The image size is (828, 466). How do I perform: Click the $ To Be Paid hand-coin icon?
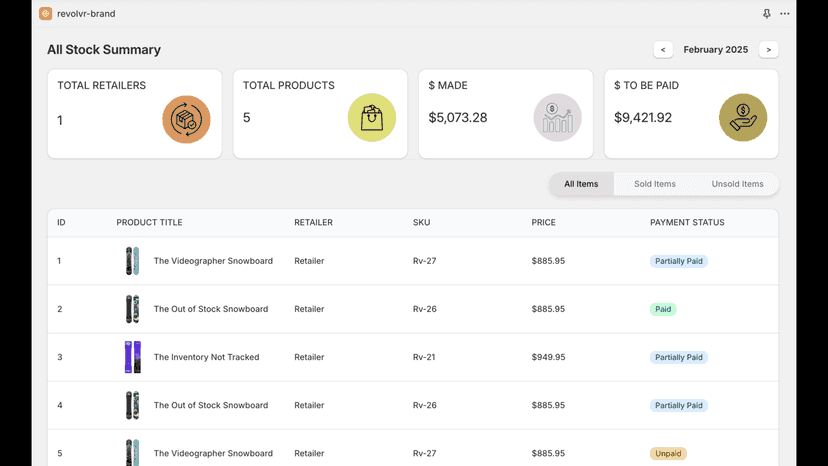(743, 117)
